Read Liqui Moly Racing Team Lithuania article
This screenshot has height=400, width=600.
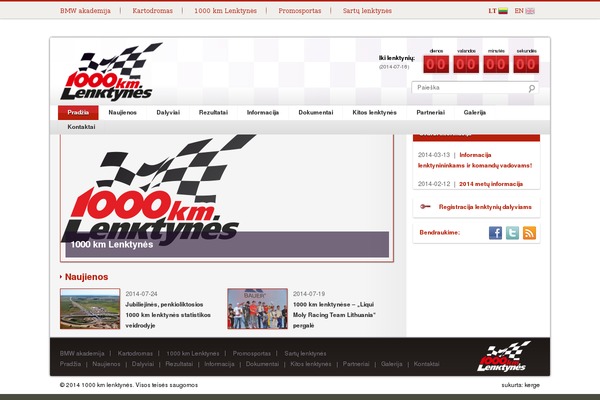(334, 315)
